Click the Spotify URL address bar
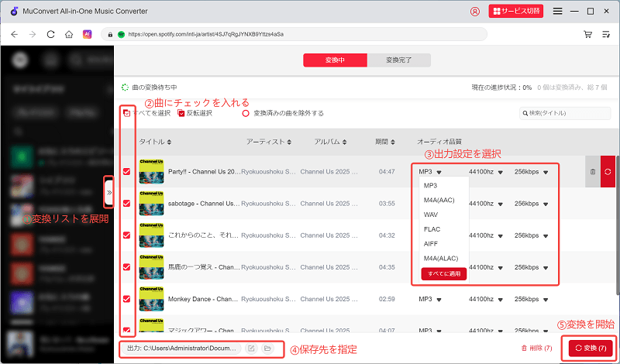Screen dimensions: 620x364 [x=294, y=34]
